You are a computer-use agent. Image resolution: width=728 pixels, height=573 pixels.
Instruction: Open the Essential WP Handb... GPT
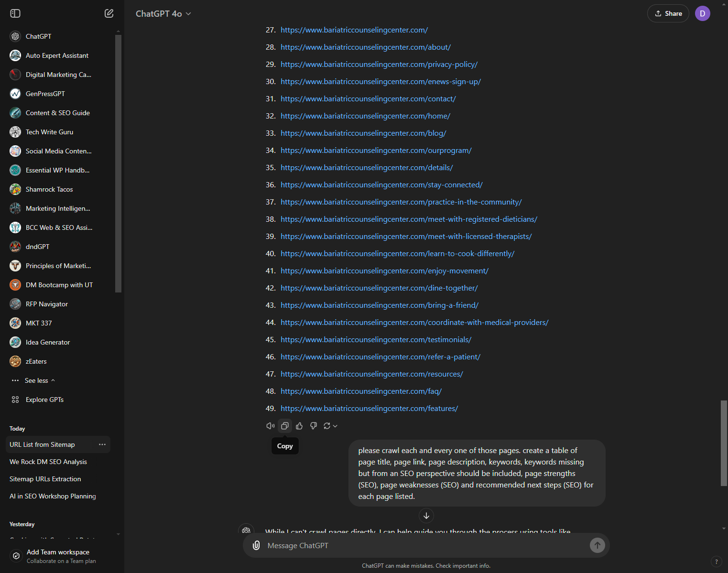[60, 170]
